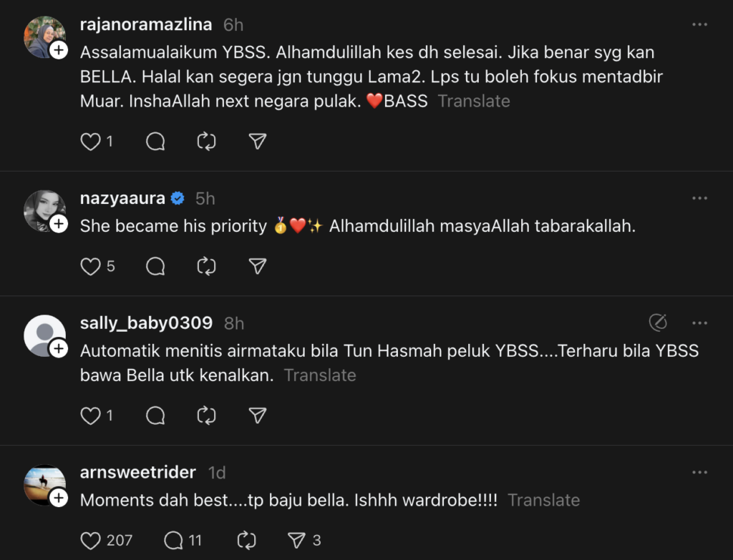Screen dimensions: 733x560
Task: Repost sally_baby0309's comment
Action: (206, 416)
